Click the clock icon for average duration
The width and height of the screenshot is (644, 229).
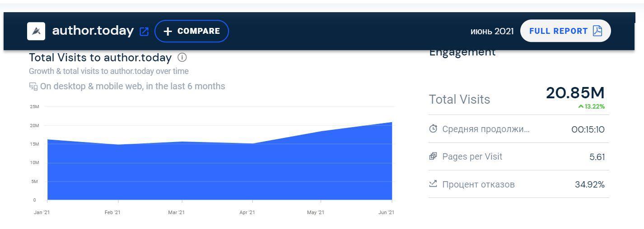click(x=433, y=129)
